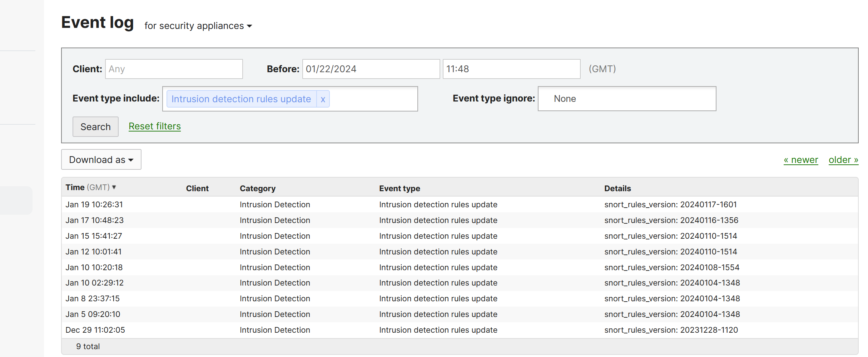Open the security appliances selector caret

tap(250, 26)
